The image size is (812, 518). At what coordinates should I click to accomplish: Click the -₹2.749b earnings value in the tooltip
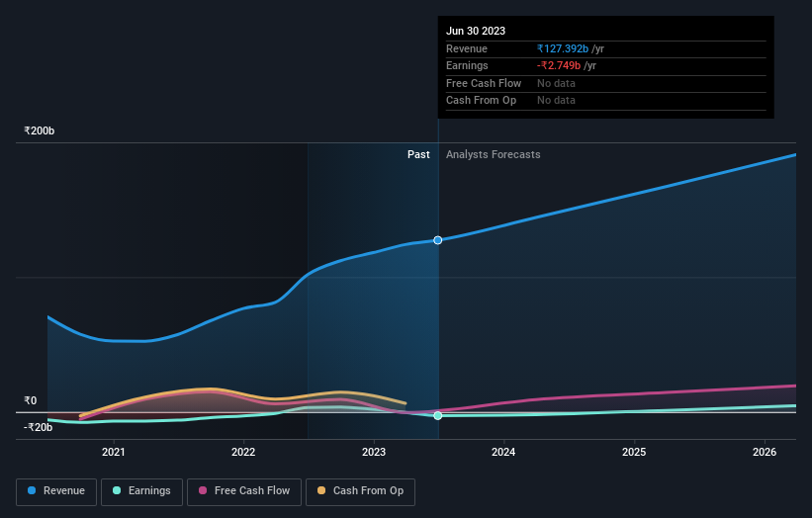pyautogui.click(x=558, y=65)
